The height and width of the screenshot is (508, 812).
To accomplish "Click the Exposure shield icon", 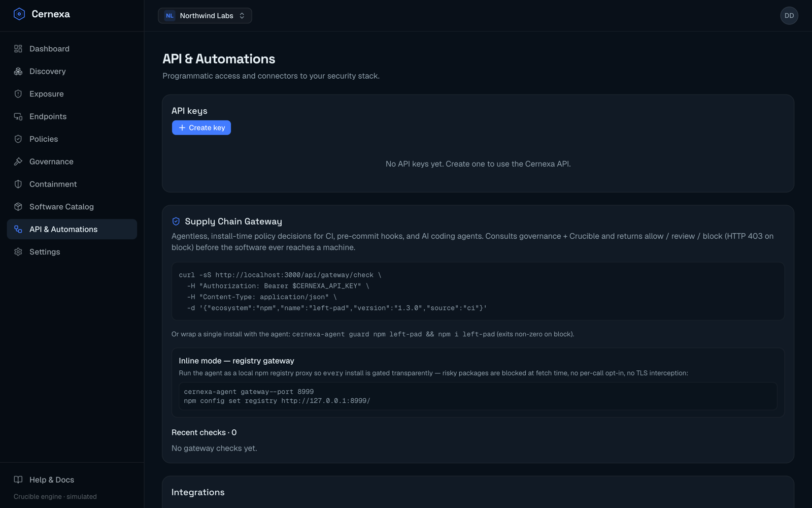I will (x=18, y=94).
